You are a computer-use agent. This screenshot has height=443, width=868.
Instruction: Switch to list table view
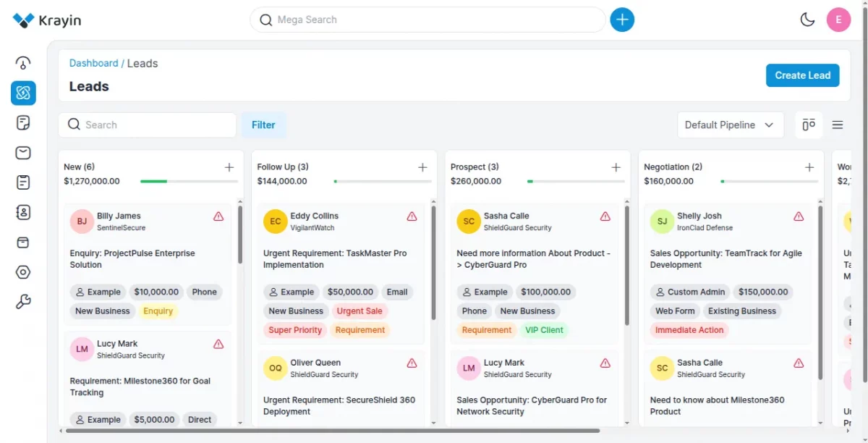tap(838, 125)
